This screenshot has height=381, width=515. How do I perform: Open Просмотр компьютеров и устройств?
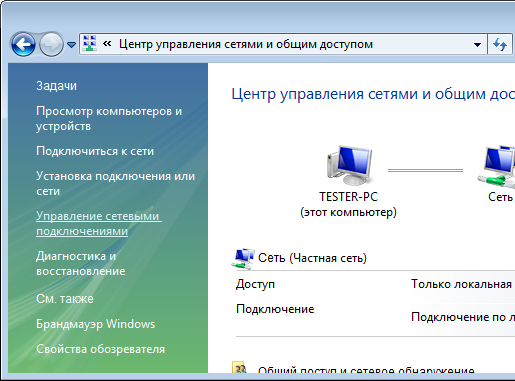click(109, 119)
